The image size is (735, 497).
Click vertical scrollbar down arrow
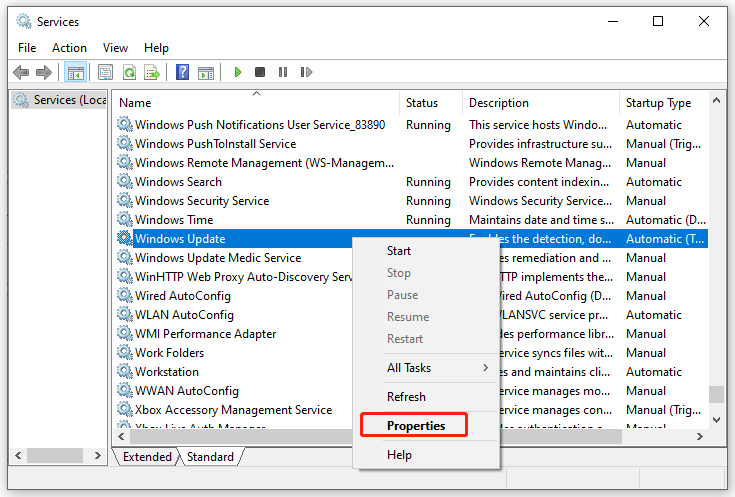pos(716,420)
